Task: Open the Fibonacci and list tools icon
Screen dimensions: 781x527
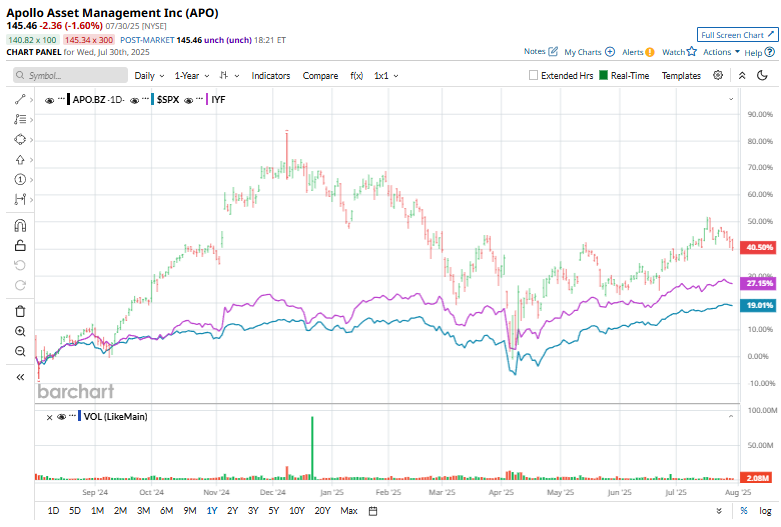Action: pos(20,120)
